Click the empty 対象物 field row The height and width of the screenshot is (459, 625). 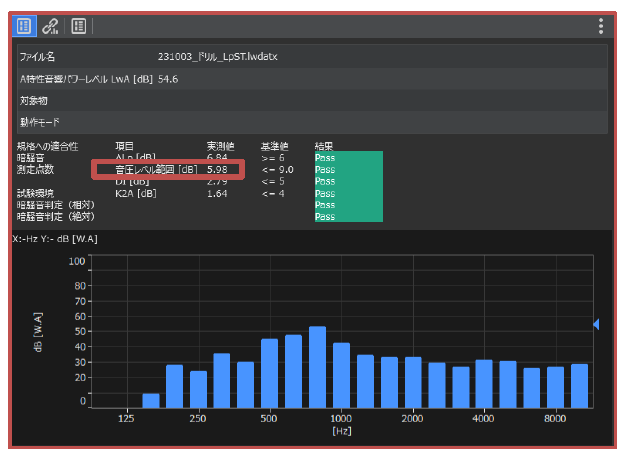coord(310,101)
